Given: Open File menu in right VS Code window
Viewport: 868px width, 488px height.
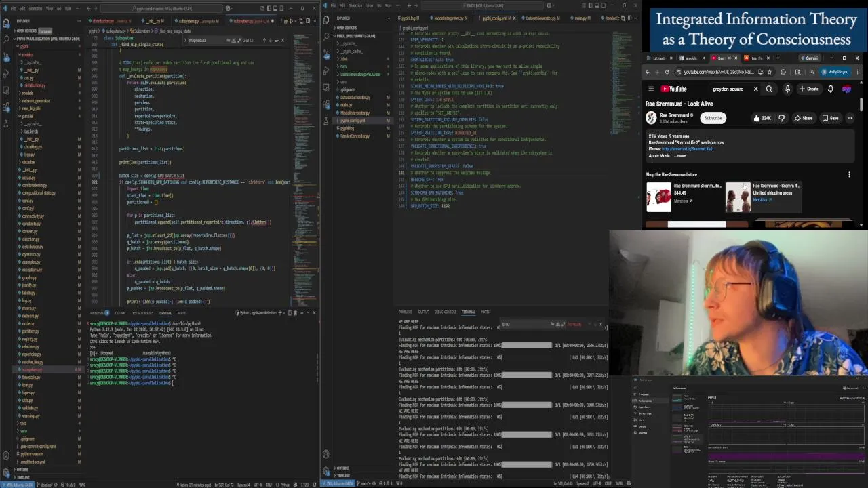Looking at the screenshot, I should pos(333,5).
